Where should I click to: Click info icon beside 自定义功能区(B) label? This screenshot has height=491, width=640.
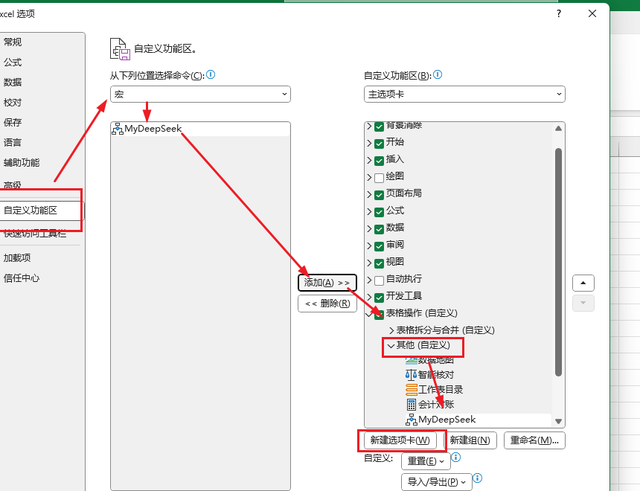click(438, 75)
